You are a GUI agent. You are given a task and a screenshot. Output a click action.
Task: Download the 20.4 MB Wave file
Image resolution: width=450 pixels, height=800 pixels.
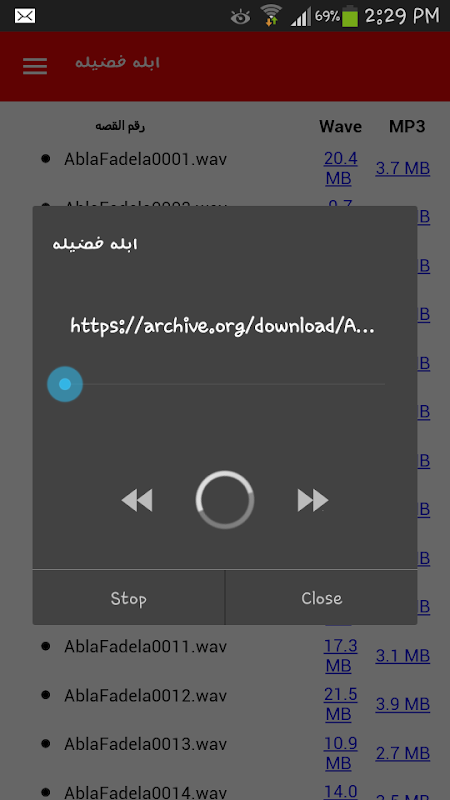[341, 168]
